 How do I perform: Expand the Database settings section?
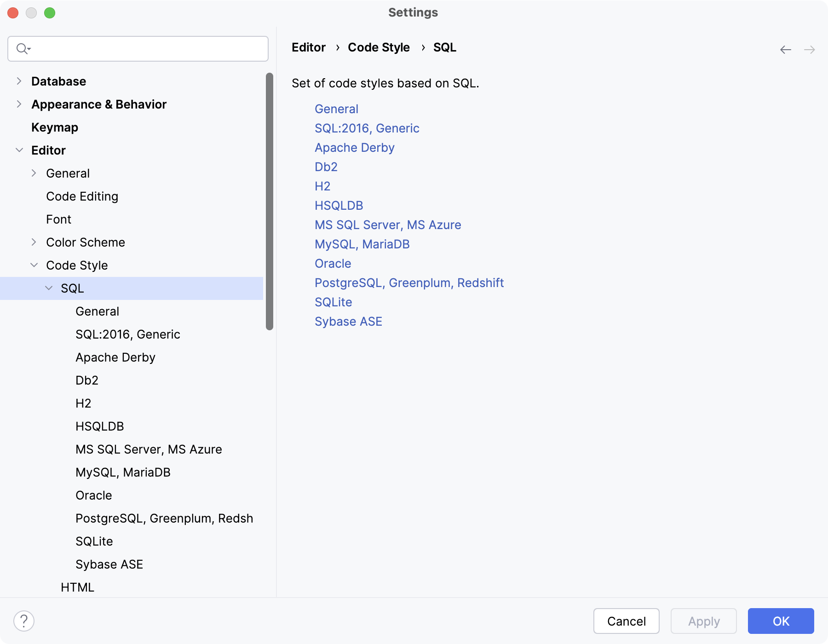point(19,81)
